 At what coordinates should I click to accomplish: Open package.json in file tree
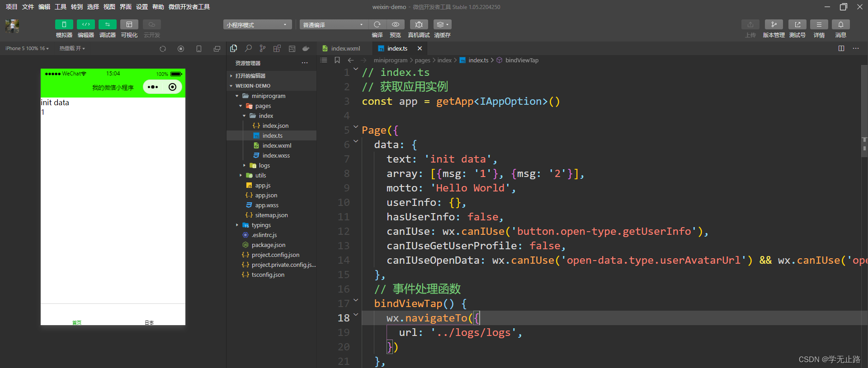tap(271, 245)
